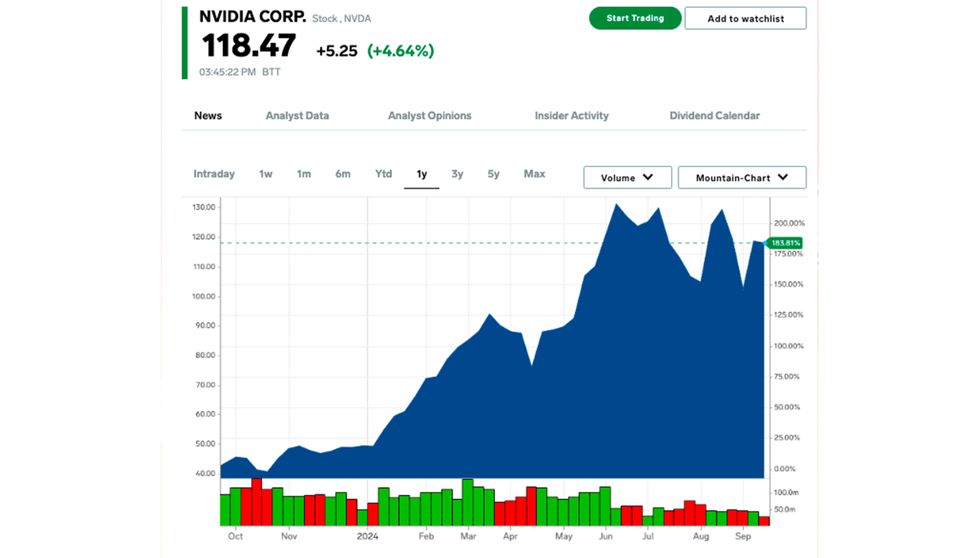Click the Sep date axis label
Screen dimensions: 980x558
coord(743,537)
